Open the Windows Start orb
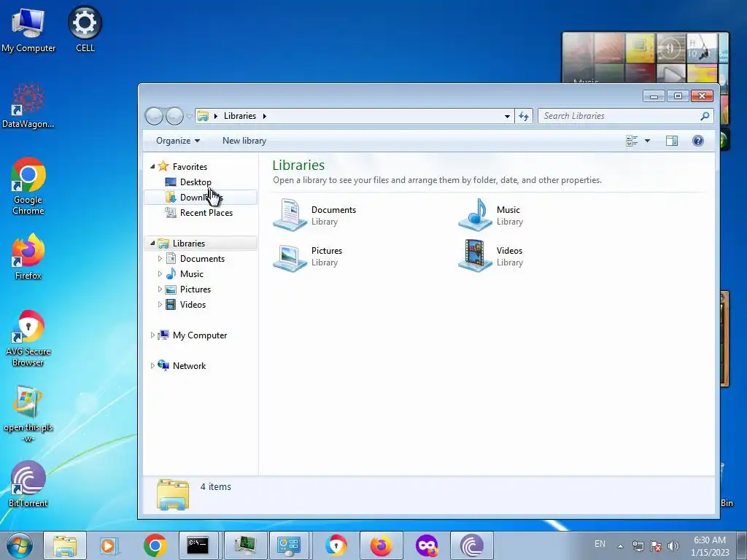The height and width of the screenshot is (560, 747). (x=19, y=545)
